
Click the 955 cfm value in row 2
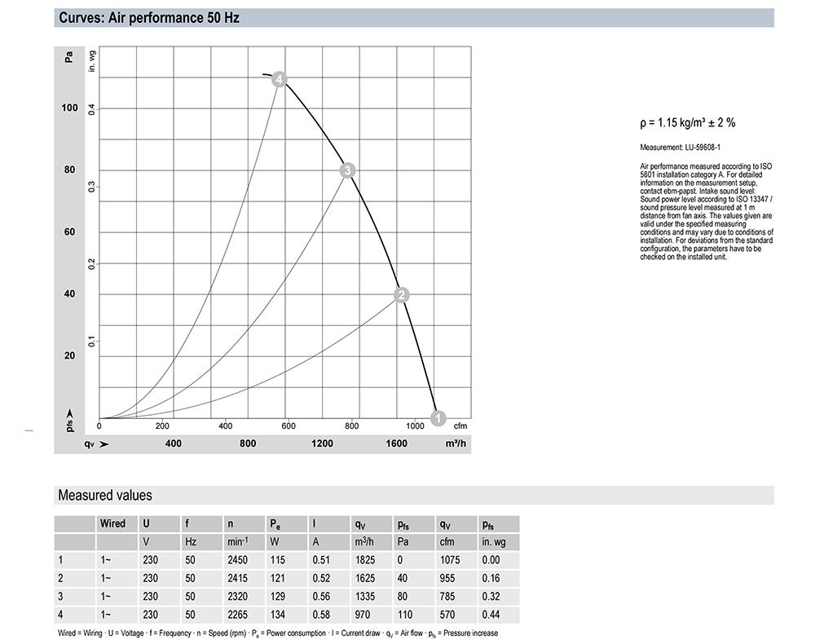click(447, 579)
